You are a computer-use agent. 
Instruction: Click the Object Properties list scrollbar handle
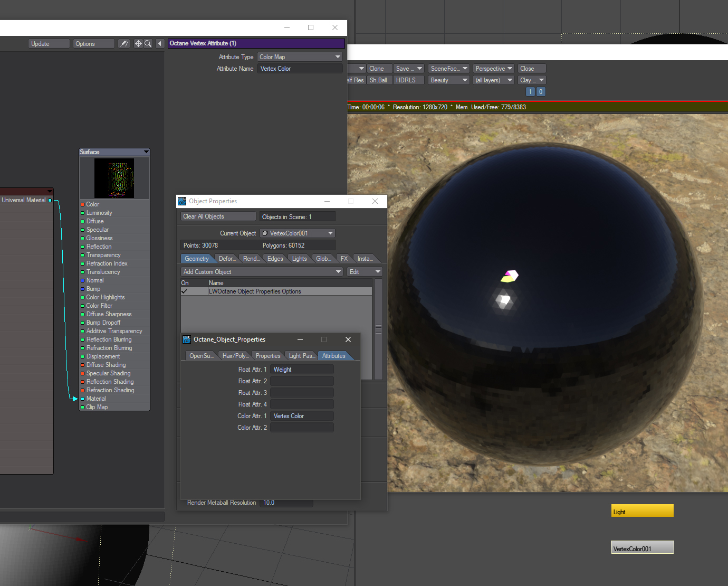pos(378,328)
